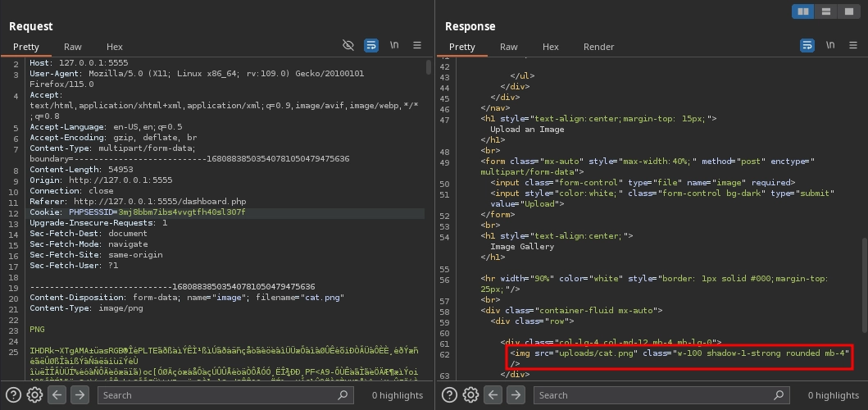868x410 pixels.
Task: Open the Response Render tab
Action: [x=598, y=47]
